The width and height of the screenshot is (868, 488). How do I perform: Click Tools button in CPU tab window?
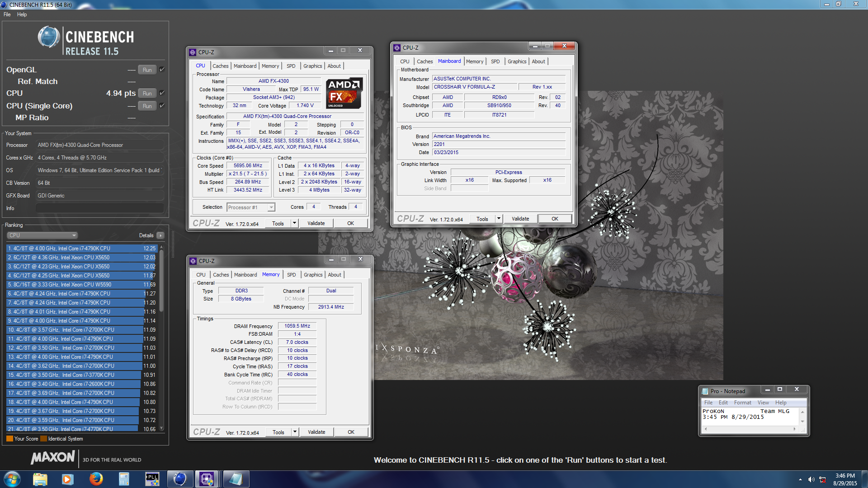tap(278, 223)
